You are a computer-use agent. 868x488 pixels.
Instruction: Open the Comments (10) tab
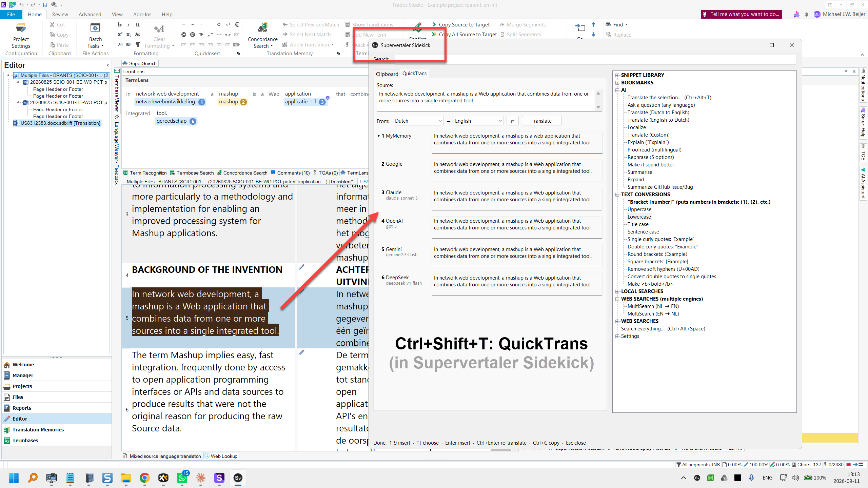click(290, 173)
